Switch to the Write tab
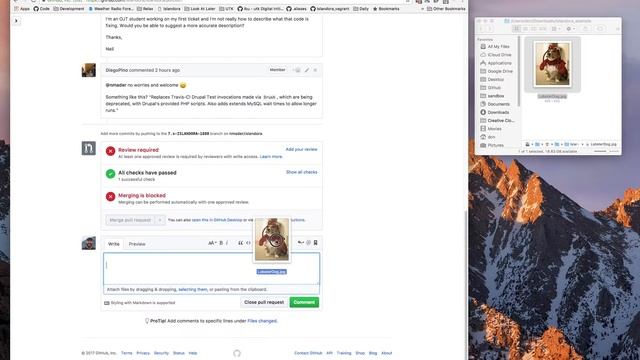 point(113,244)
